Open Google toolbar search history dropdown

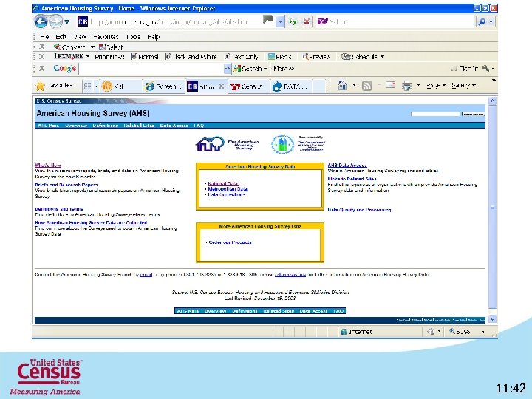tap(228, 69)
